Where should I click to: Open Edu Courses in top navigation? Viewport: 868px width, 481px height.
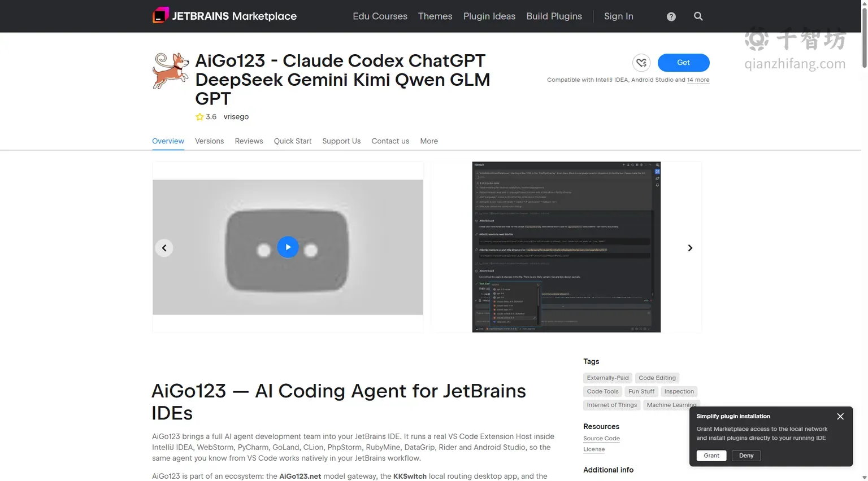pyautogui.click(x=380, y=16)
